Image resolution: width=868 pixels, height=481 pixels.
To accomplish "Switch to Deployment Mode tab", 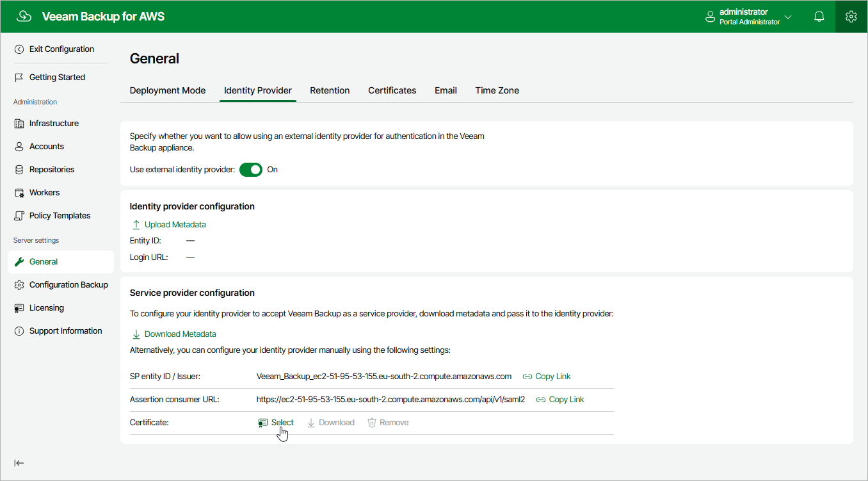I will 168,90.
